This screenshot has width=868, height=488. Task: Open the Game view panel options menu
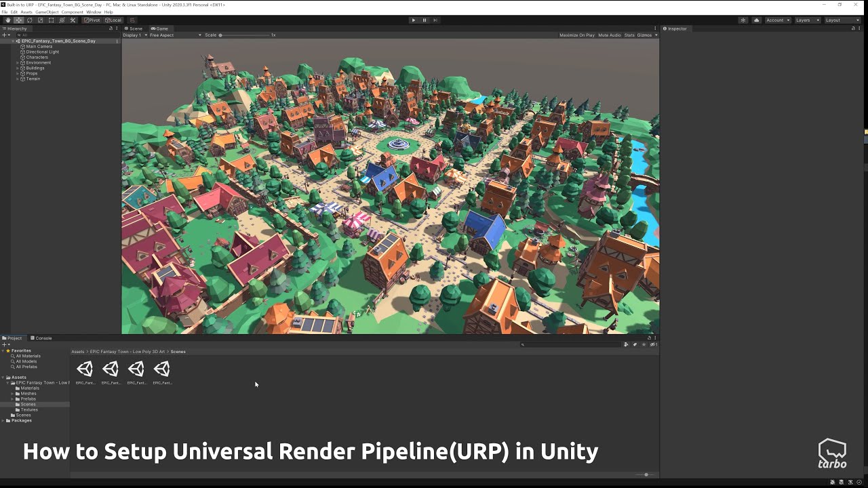pos(655,28)
